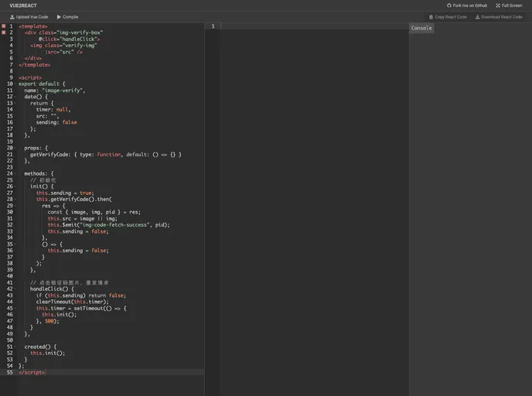The width and height of the screenshot is (532, 396).
Task: Click error marker on line 2
Action: [x=4, y=32]
